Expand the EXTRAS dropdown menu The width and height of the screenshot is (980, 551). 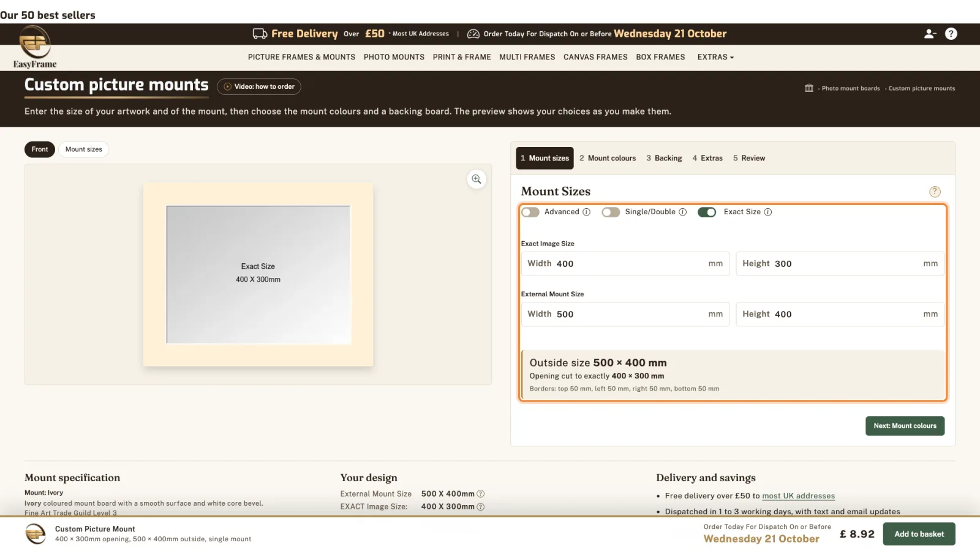tap(715, 57)
